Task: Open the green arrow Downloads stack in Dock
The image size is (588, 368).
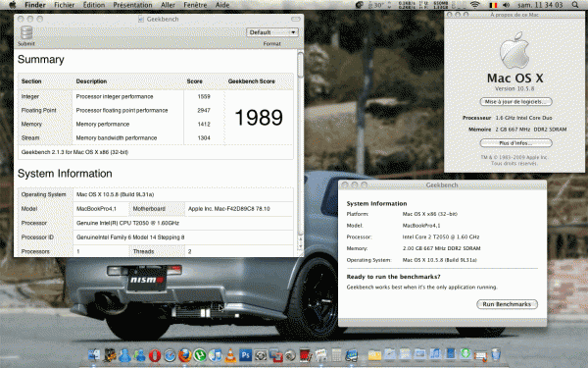Action: point(465,354)
